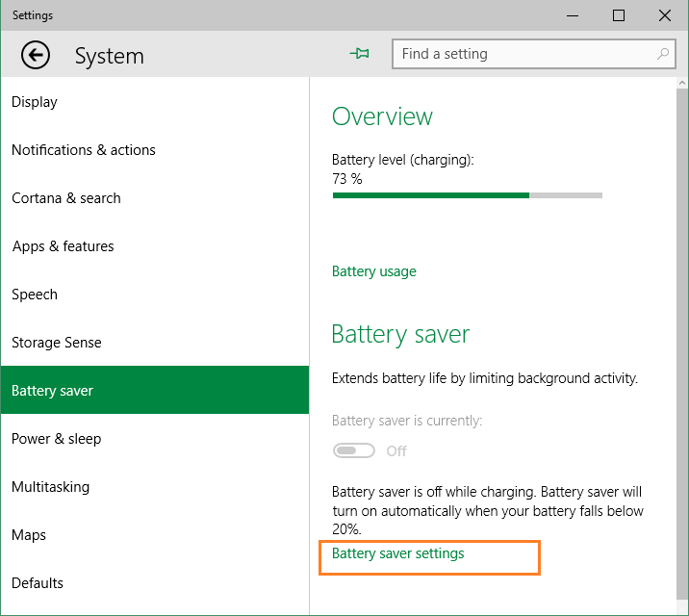Open the Maps section
Image resolution: width=689 pixels, height=616 pixels.
[29, 535]
